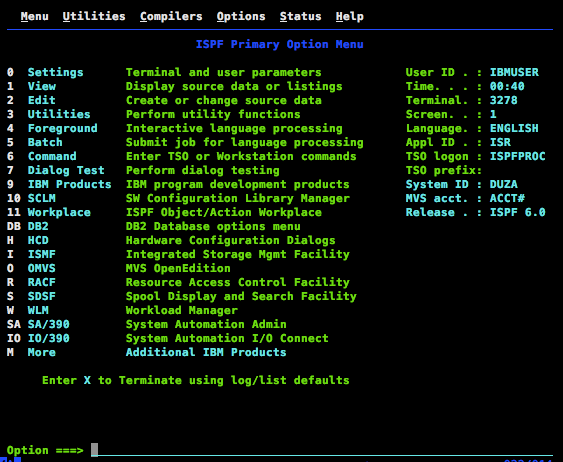Click 'Submit job for language processing' text
This screenshot has height=462, width=563.
point(245,142)
